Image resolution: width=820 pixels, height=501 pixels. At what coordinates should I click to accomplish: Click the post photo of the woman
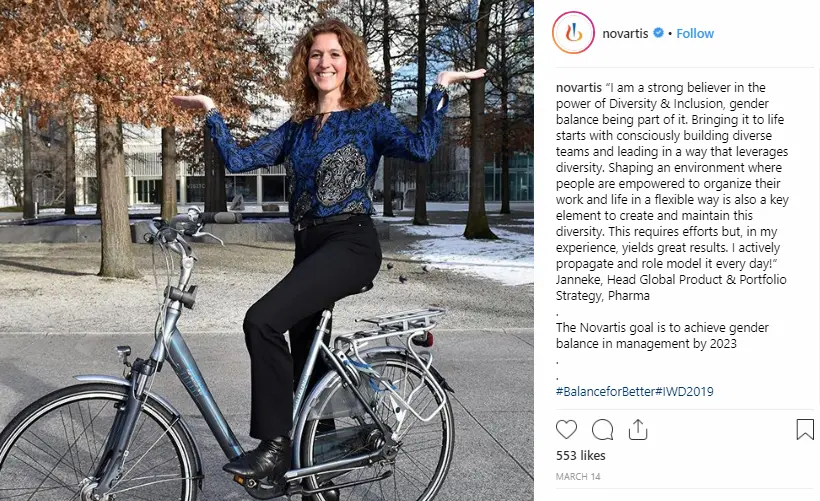(267, 250)
